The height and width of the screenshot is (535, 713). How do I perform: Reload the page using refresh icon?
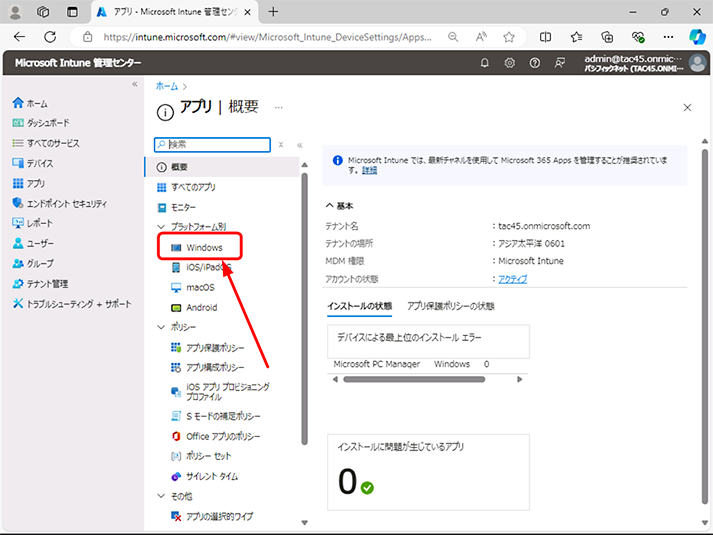(50, 37)
